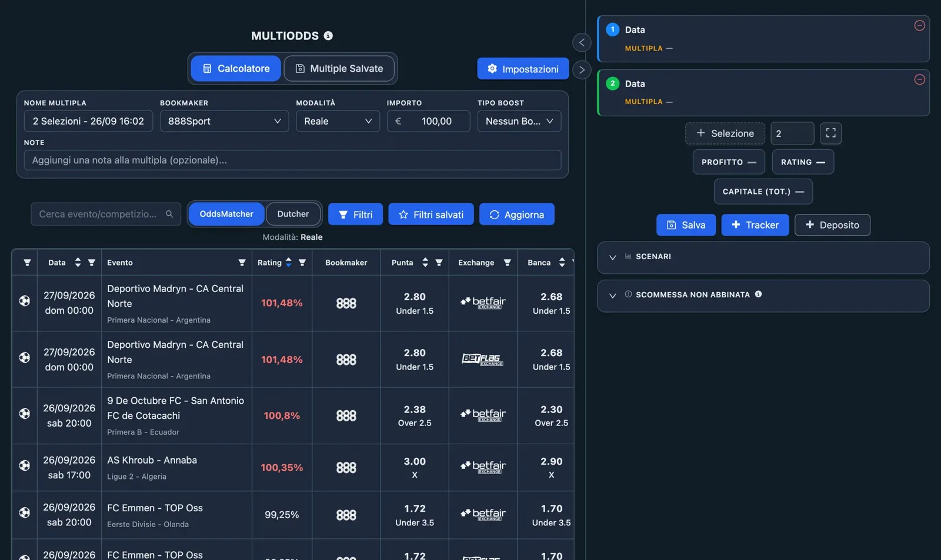Open the Multiple Salvate tab
This screenshot has width=941, height=560.
pyautogui.click(x=339, y=69)
